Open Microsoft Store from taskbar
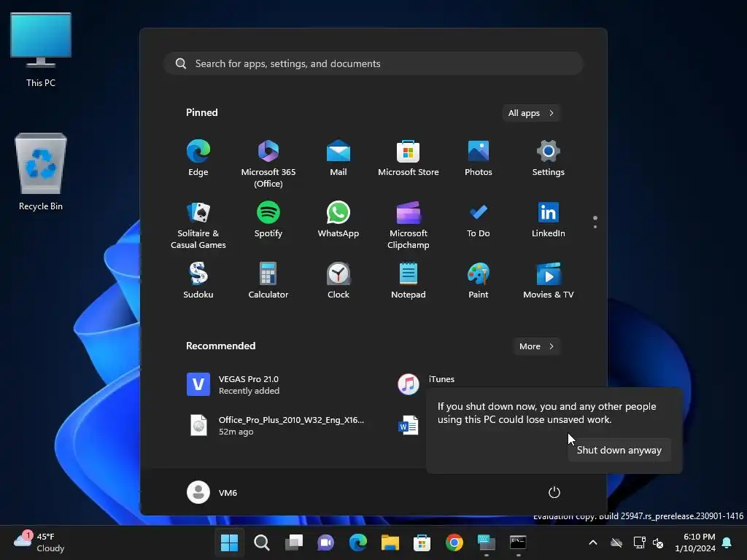The height and width of the screenshot is (560, 747). (422, 542)
